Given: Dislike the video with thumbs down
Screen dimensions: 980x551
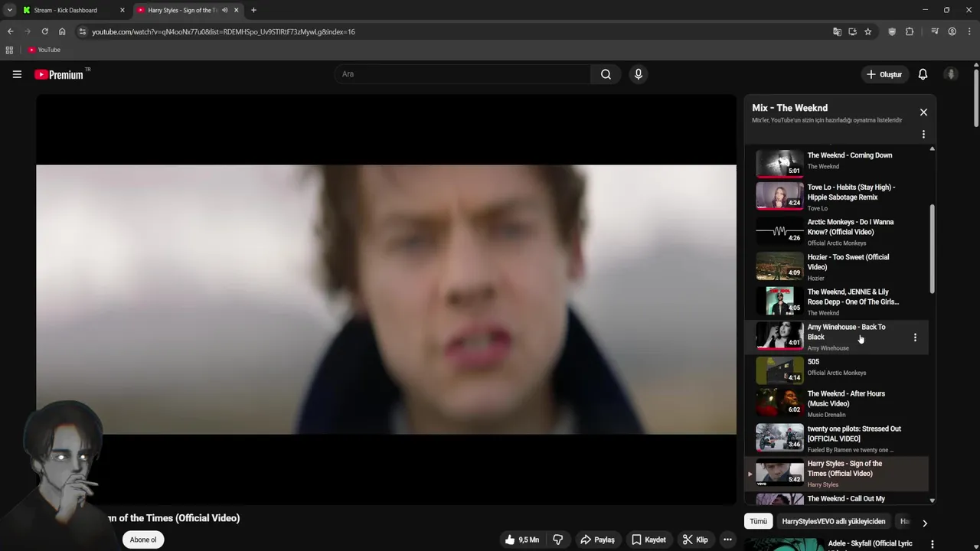Looking at the screenshot, I should [558, 540].
